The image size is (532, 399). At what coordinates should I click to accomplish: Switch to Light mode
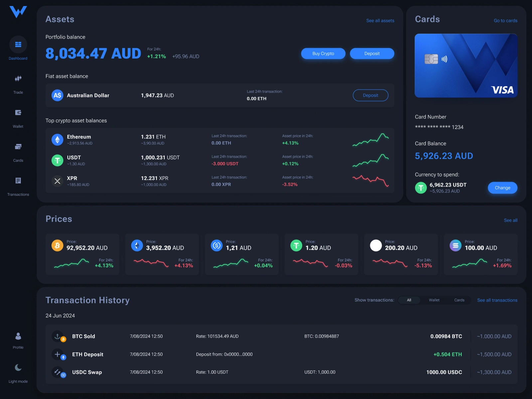[18, 367]
